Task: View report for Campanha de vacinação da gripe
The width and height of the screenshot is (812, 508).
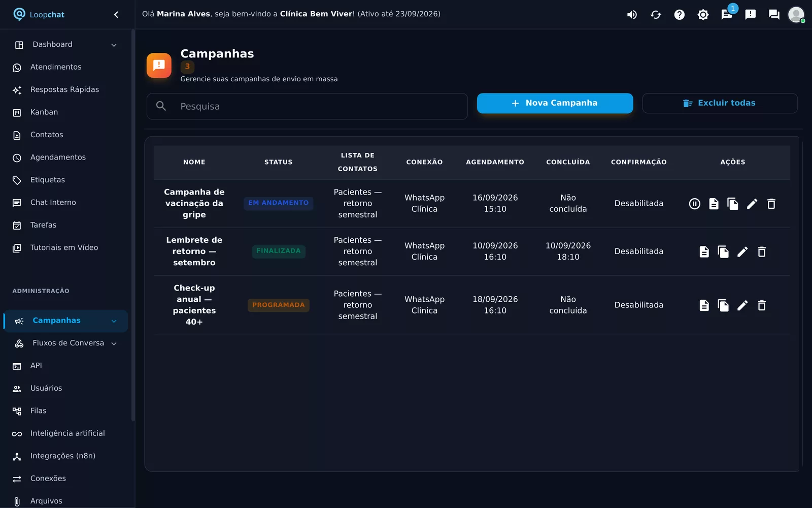Action: coord(714,204)
